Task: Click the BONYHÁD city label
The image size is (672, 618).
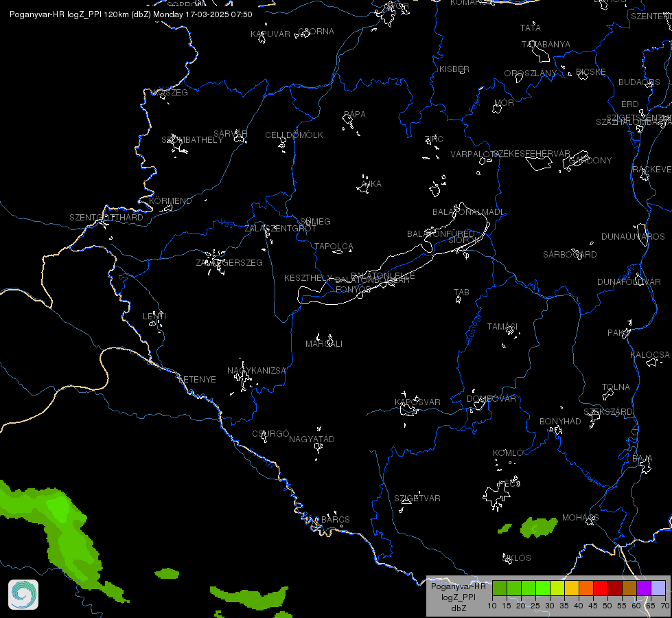Action: click(x=560, y=422)
